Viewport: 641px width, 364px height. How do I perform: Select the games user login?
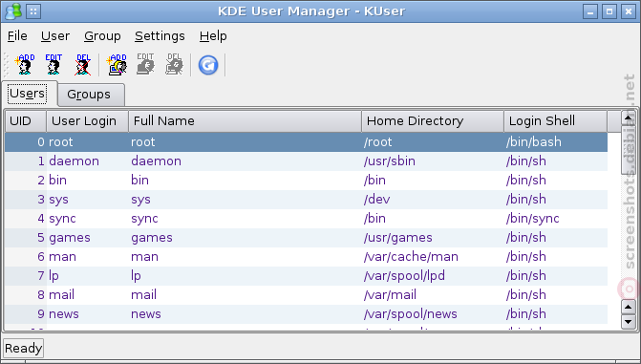click(x=70, y=238)
